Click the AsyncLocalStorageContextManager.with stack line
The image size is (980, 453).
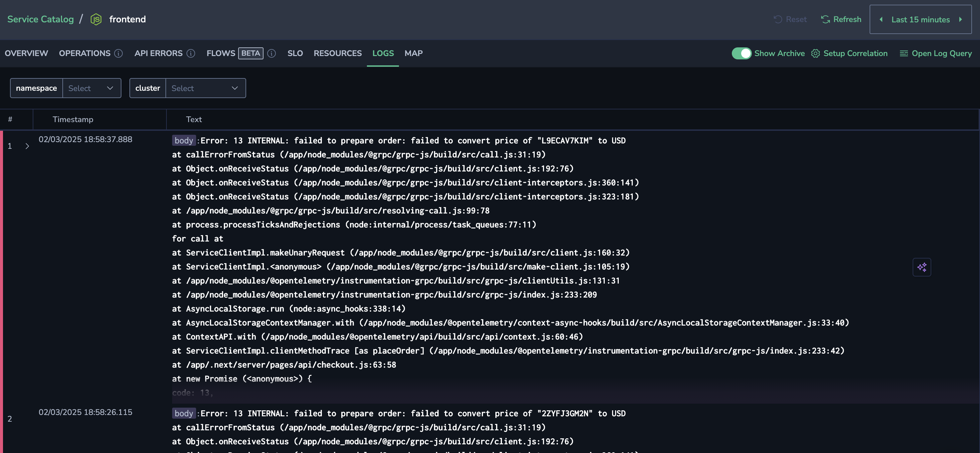pos(511,323)
